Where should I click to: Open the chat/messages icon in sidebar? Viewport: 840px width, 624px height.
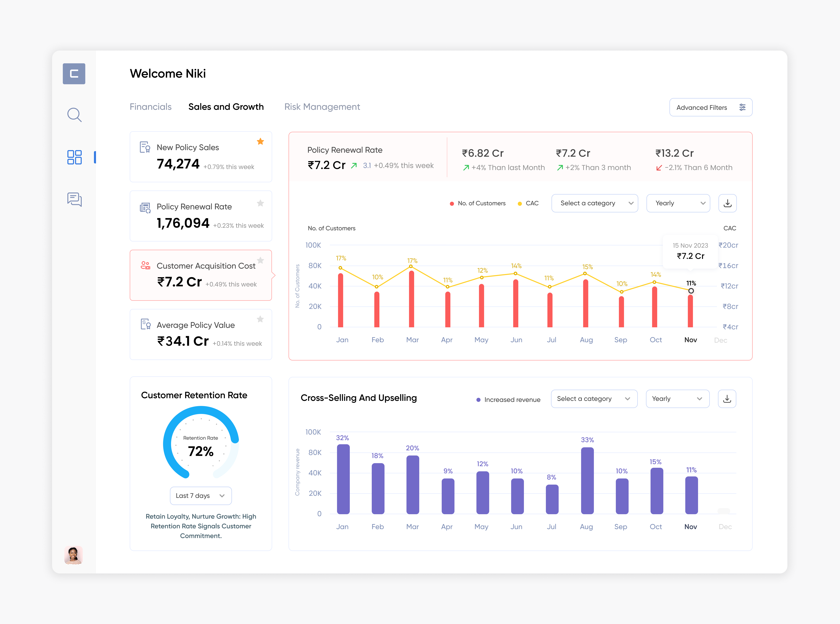pos(74,200)
